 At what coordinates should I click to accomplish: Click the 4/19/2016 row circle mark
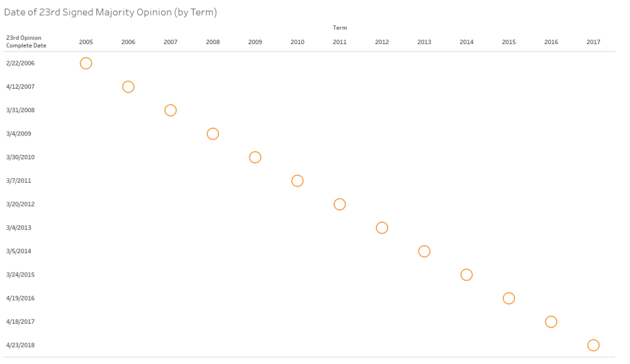point(508,299)
